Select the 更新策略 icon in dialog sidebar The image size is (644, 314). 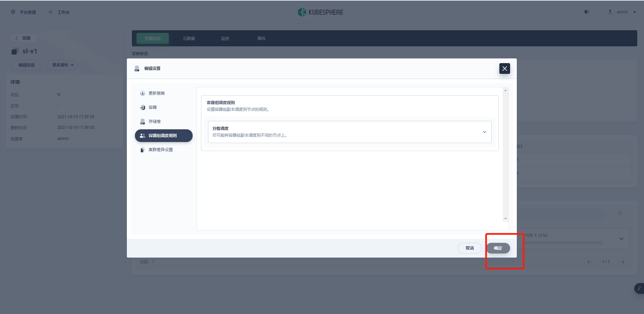coord(142,93)
